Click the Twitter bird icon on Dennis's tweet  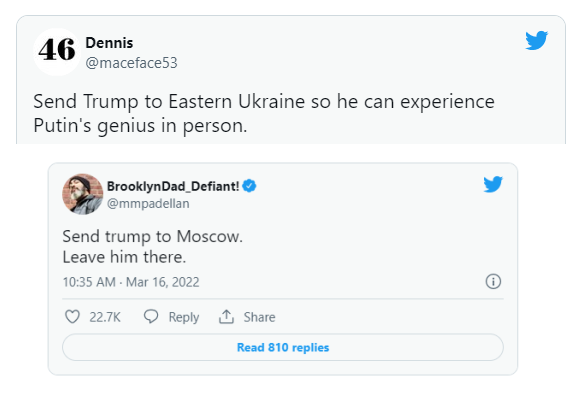point(537,40)
